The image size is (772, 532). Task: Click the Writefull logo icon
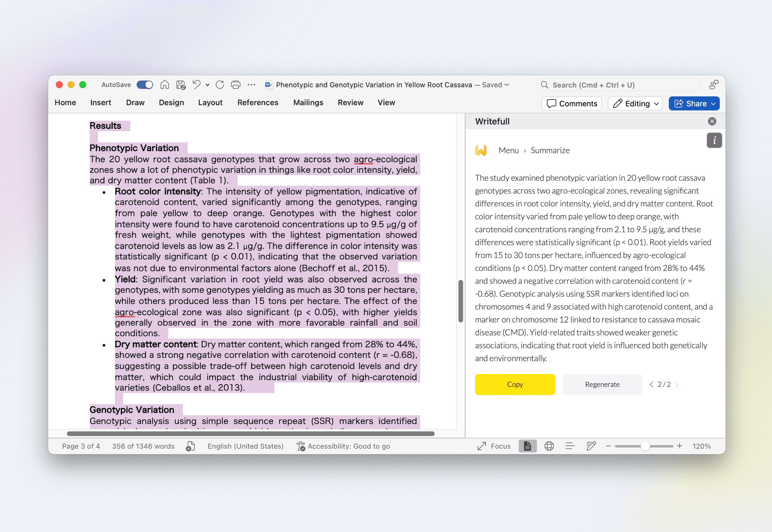coord(481,150)
